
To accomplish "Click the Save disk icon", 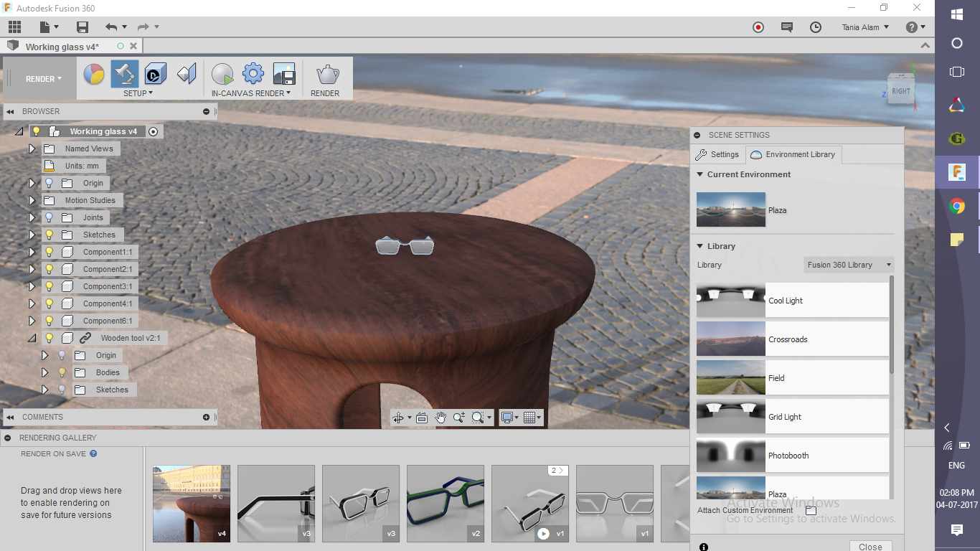I will tap(83, 27).
